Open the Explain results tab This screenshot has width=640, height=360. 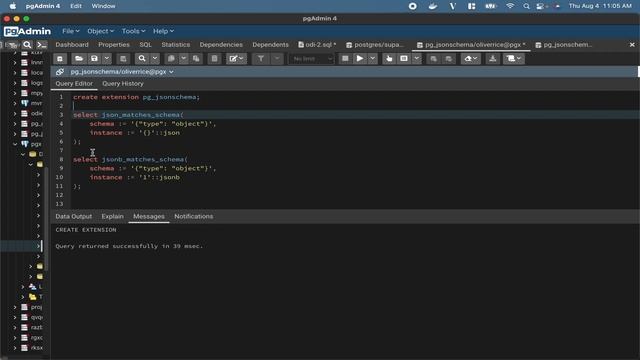113,216
